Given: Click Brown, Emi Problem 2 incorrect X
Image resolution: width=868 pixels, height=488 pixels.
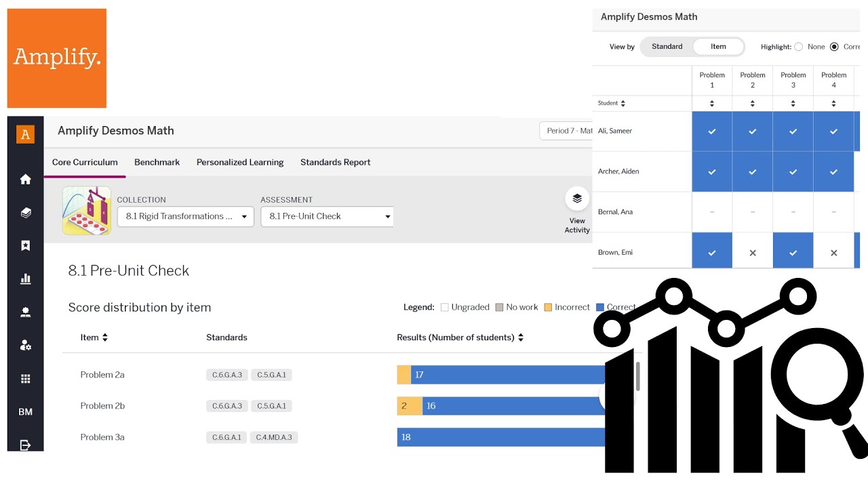Looking at the screenshot, I should tap(753, 253).
